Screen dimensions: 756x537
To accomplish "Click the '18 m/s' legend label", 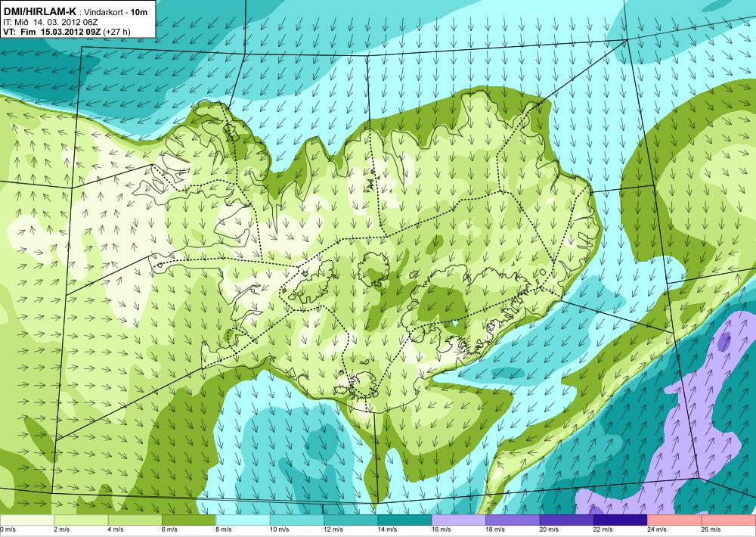I will pyautogui.click(x=495, y=529).
